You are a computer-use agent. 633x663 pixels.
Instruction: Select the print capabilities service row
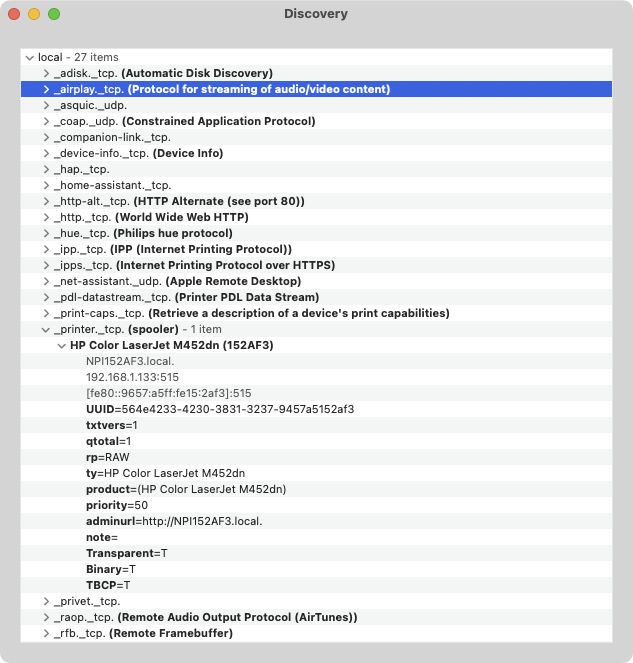(316, 313)
